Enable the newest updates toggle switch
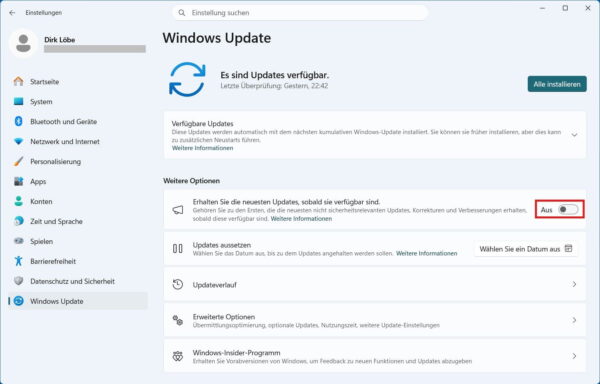Viewport: 600px width, 384px height. point(568,210)
